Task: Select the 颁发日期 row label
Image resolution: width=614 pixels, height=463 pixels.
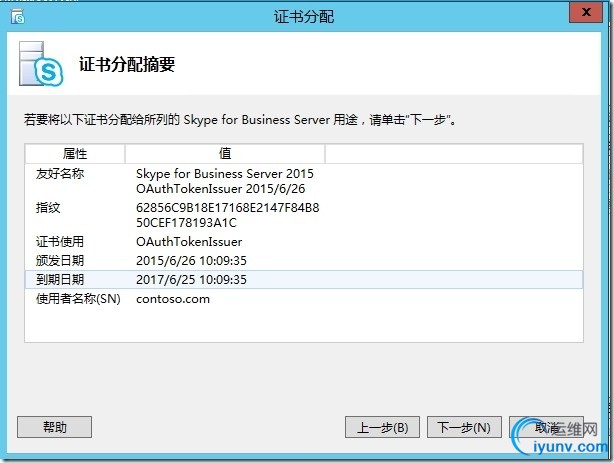Action: point(60,260)
